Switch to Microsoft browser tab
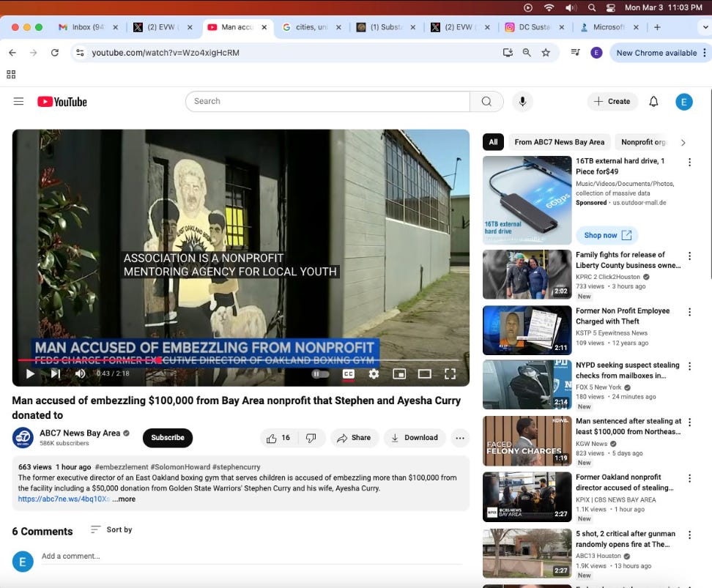 pos(609,27)
